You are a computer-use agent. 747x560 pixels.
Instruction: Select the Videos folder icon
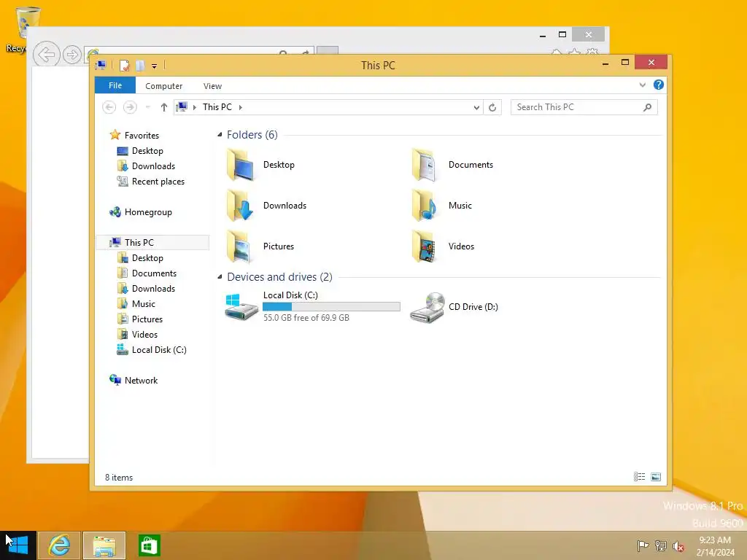(425, 246)
